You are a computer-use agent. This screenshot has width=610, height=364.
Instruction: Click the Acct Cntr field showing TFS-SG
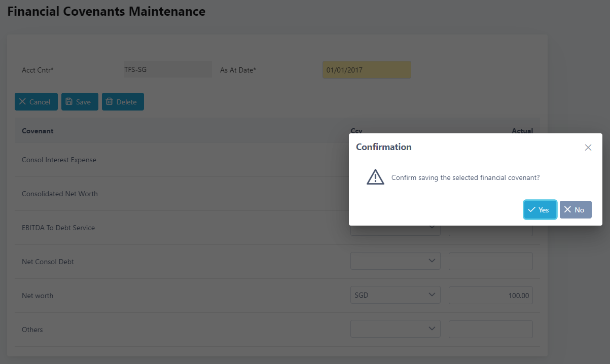point(167,70)
